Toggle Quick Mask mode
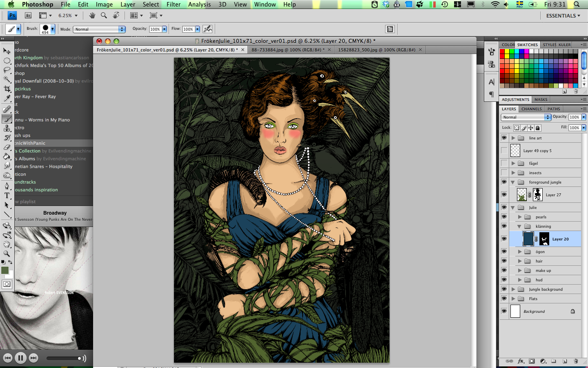588x368 pixels. coord(7,284)
